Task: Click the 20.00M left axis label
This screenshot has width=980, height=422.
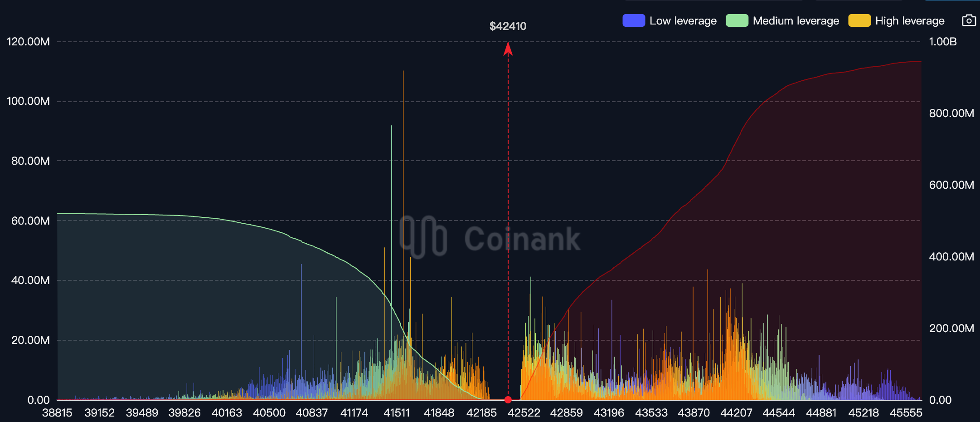Action: coord(30,340)
